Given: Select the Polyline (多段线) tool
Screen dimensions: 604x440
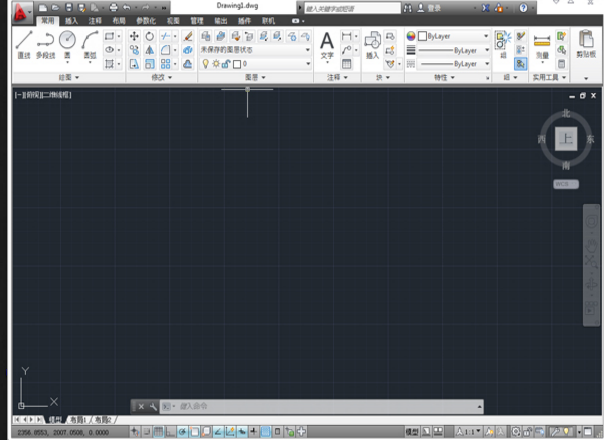Looking at the screenshot, I should point(44,44).
